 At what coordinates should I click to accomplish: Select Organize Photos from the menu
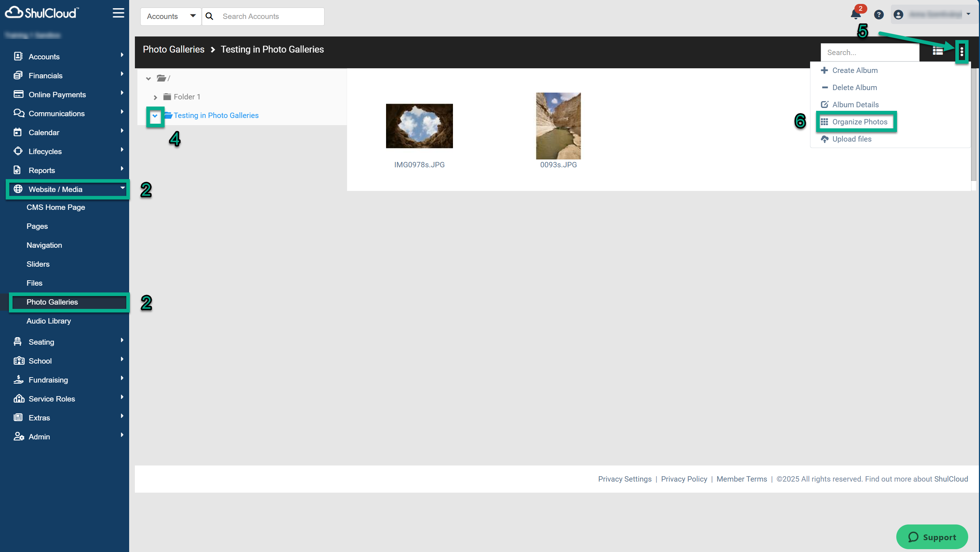(859, 122)
